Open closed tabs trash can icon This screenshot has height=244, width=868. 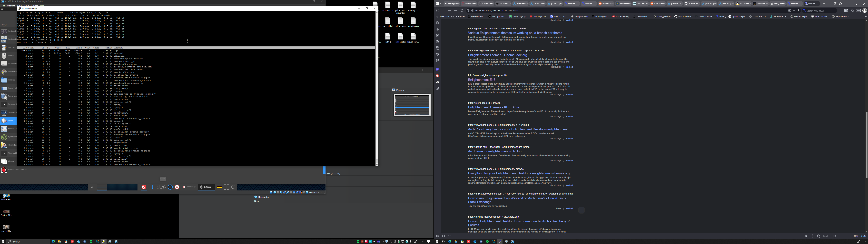point(835,4)
